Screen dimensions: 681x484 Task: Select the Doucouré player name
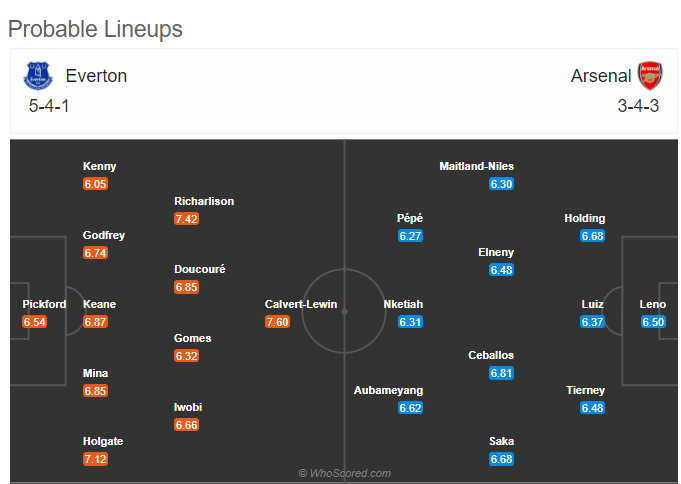click(200, 269)
